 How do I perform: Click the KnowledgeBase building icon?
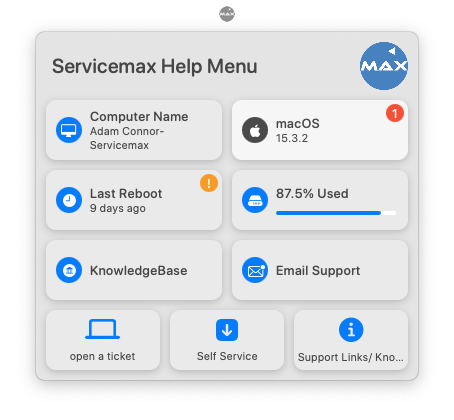(x=69, y=270)
